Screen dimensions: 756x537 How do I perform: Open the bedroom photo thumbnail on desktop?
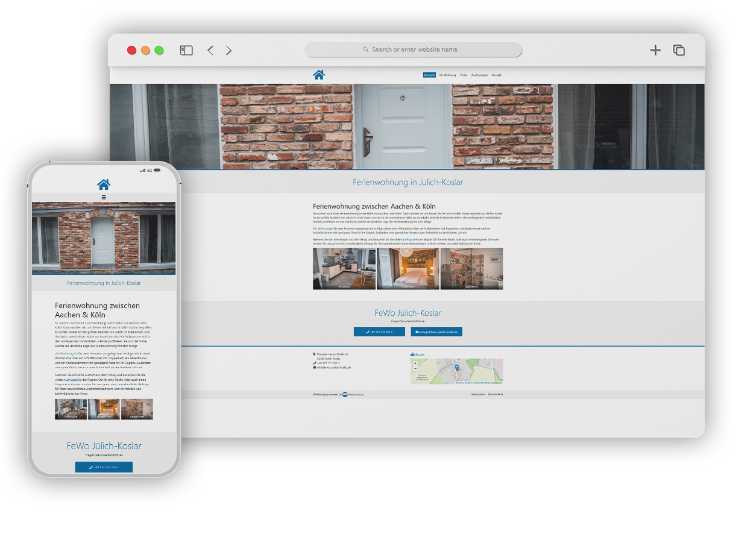point(408,269)
